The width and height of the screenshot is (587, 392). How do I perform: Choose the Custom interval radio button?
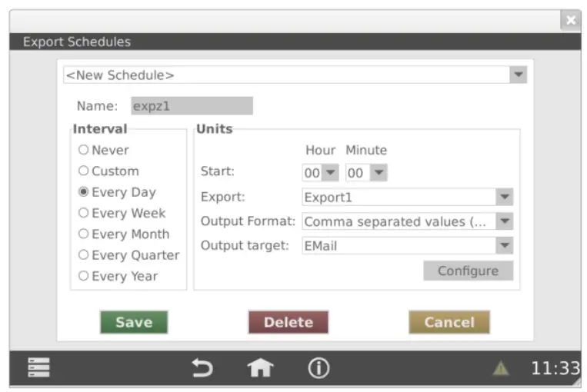84,171
